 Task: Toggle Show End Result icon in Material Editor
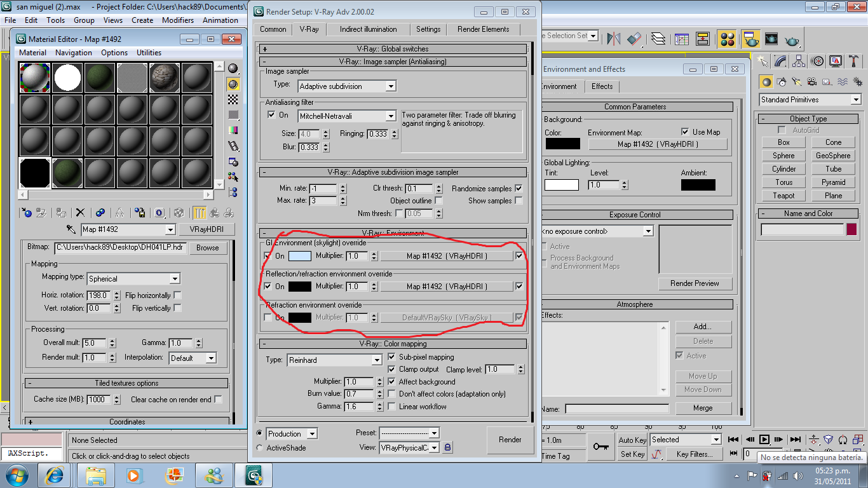click(200, 213)
